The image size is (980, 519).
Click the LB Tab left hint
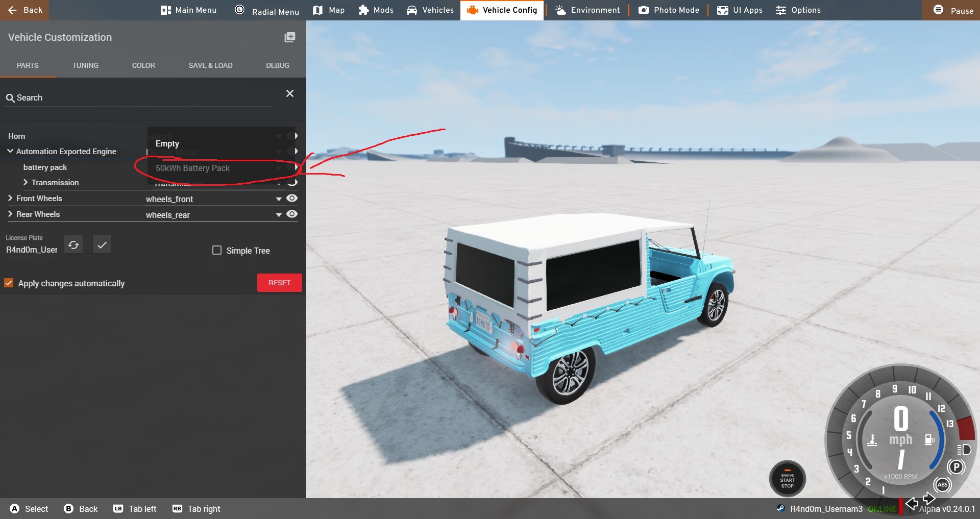(x=135, y=509)
